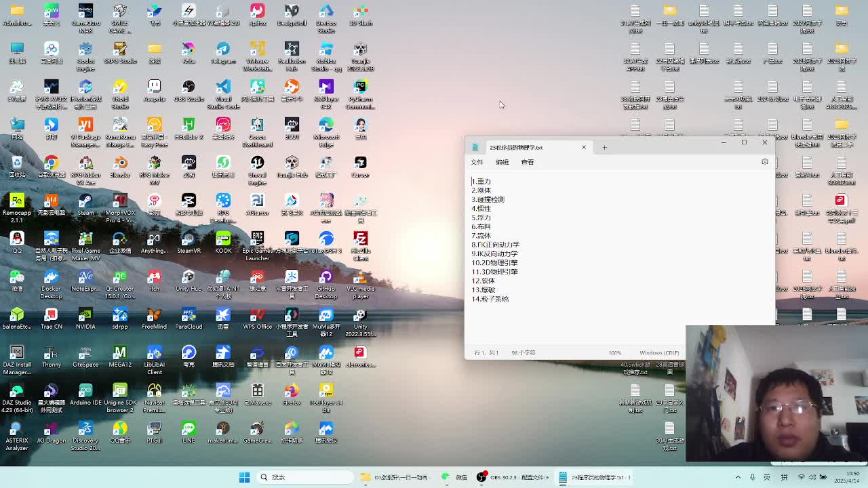Select the VRoid Studio desktop icon

[x=120, y=94]
